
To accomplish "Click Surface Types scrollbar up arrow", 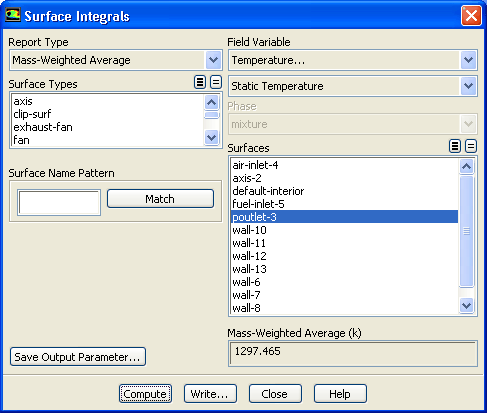I will (x=211, y=102).
